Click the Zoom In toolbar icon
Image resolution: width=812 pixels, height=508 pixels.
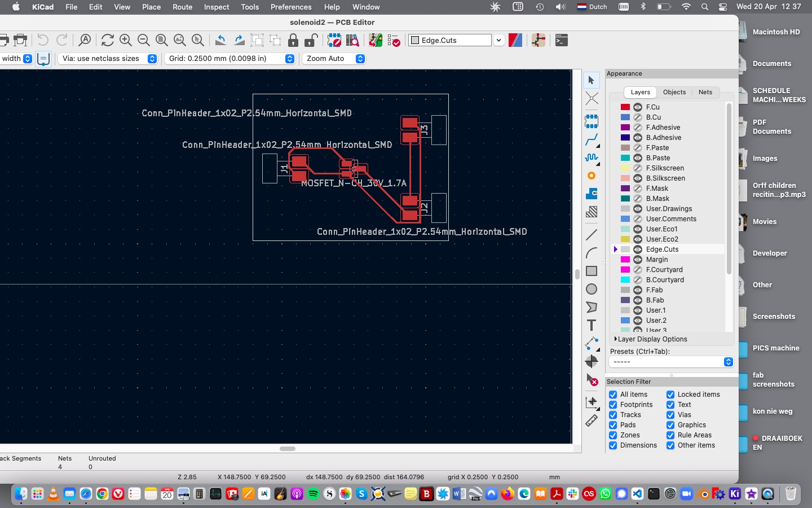(126, 40)
